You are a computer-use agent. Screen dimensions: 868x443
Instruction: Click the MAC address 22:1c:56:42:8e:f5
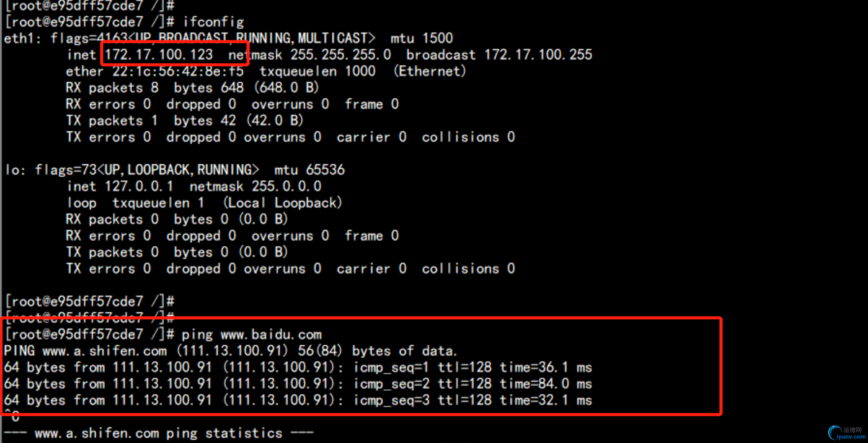click(x=178, y=71)
